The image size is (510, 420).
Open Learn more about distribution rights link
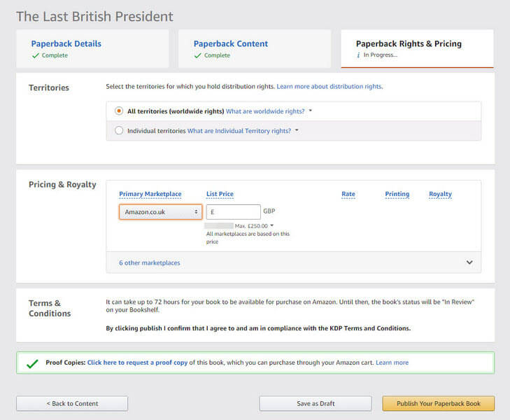click(x=330, y=87)
